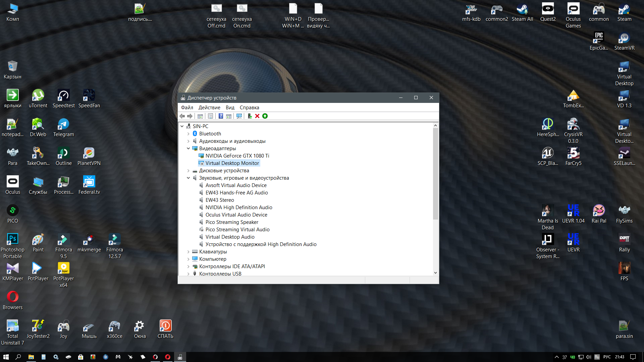
Task: Expand the Клавиатуры category
Action: (188, 252)
